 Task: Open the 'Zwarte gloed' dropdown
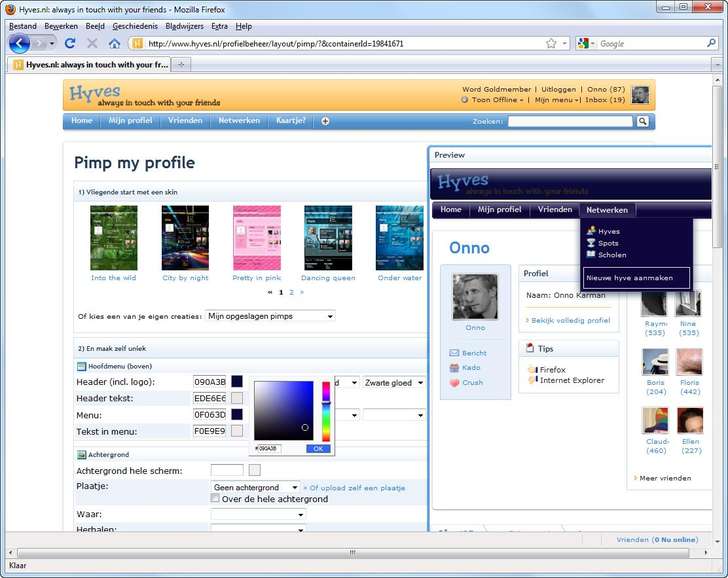pos(394,383)
